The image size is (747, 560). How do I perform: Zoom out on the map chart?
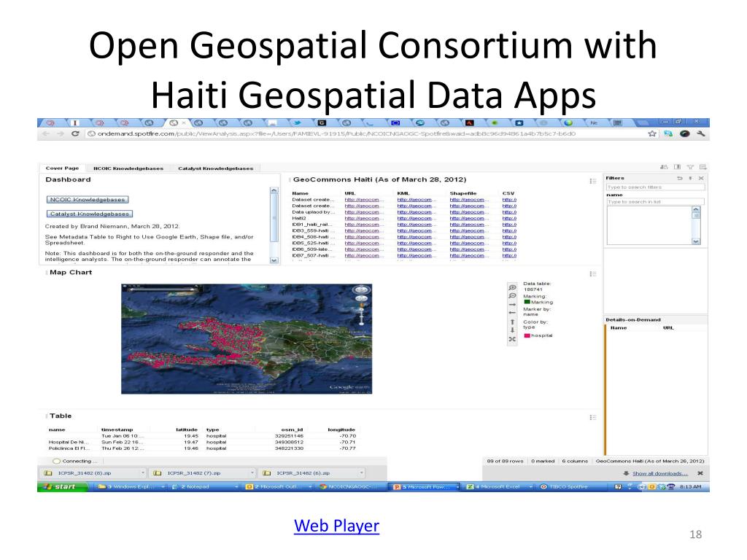pos(512,296)
